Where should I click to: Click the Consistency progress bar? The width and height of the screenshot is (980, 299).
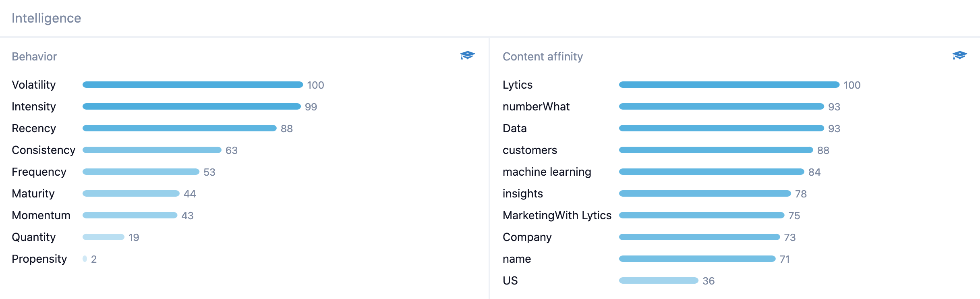tap(152, 150)
